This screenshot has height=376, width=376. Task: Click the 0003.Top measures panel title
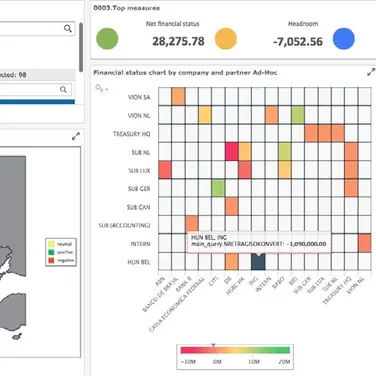[127, 8]
